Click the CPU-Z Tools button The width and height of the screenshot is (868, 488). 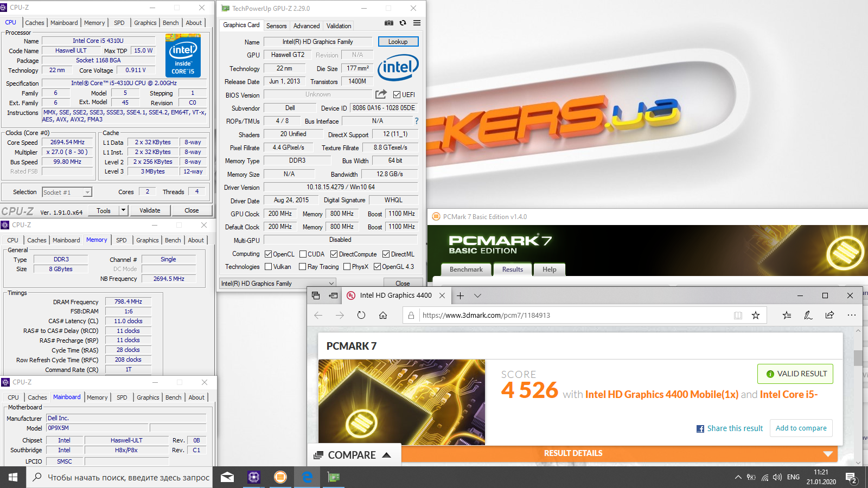(x=104, y=210)
